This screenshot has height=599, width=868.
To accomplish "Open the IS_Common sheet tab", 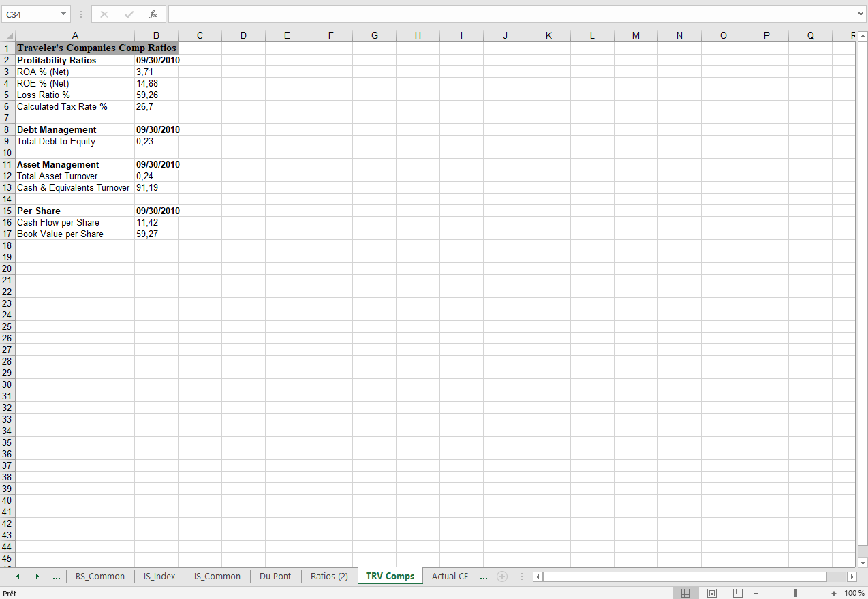I will point(217,577).
